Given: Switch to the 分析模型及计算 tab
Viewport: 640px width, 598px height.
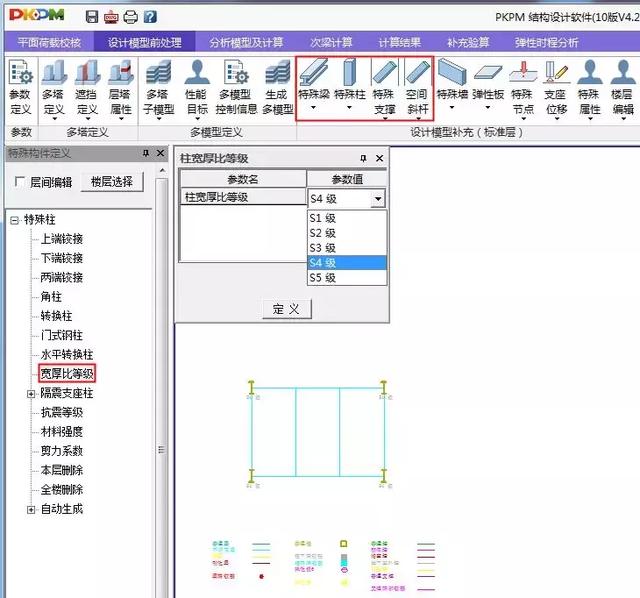Looking at the screenshot, I should (246, 43).
